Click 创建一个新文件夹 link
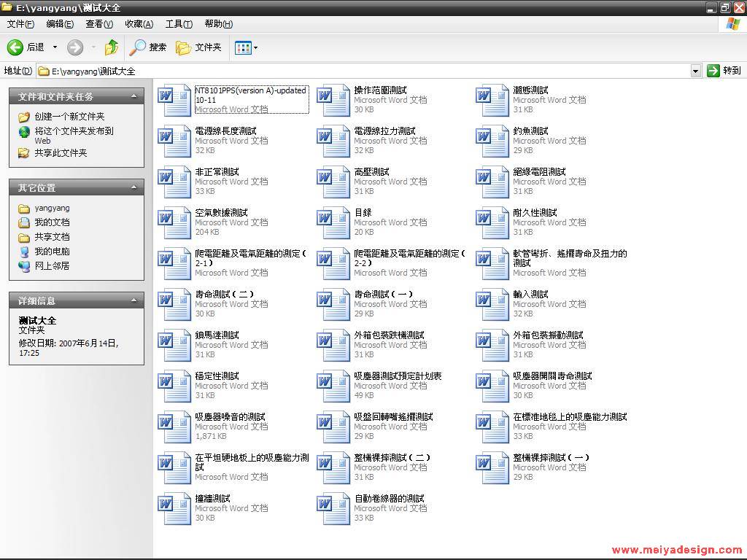747x560 pixels. click(69, 117)
